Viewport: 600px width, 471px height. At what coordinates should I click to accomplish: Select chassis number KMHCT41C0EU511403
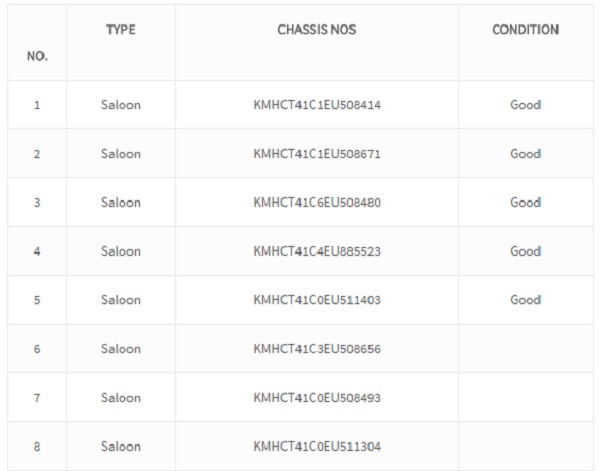pyautogui.click(x=317, y=300)
